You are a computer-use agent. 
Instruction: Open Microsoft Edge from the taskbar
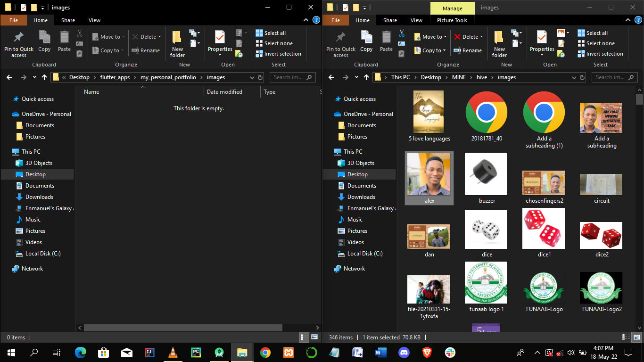pos(81,352)
